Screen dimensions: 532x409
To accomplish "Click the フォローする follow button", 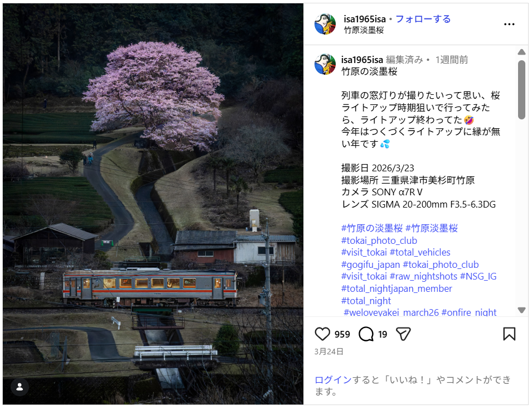I will tap(423, 19).
